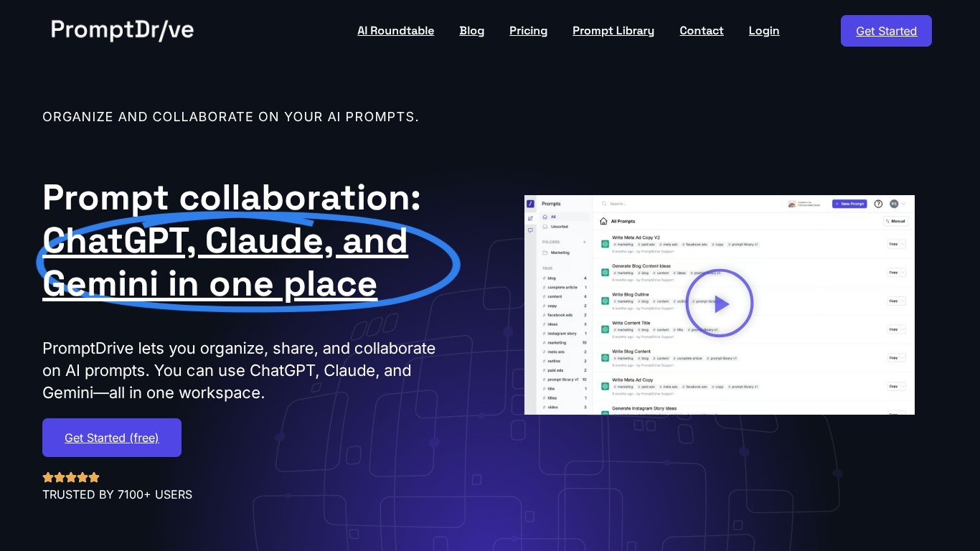The height and width of the screenshot is (551, 980).
Task: Play the PromptDrive demo video
Action: pos(719,303)
